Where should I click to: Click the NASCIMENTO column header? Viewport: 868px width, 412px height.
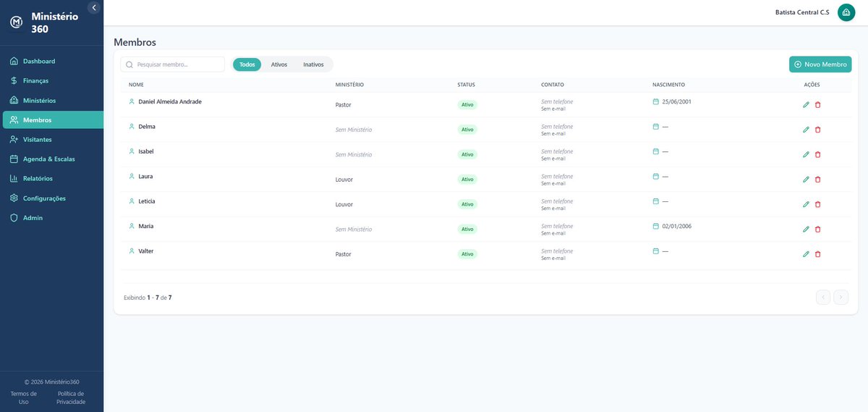coord(668,85)
